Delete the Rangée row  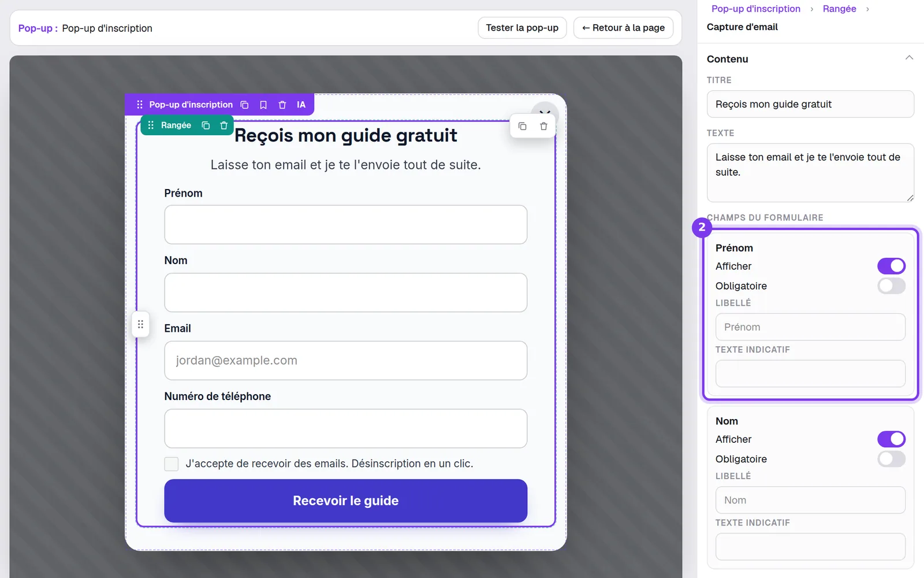(224, 125)
